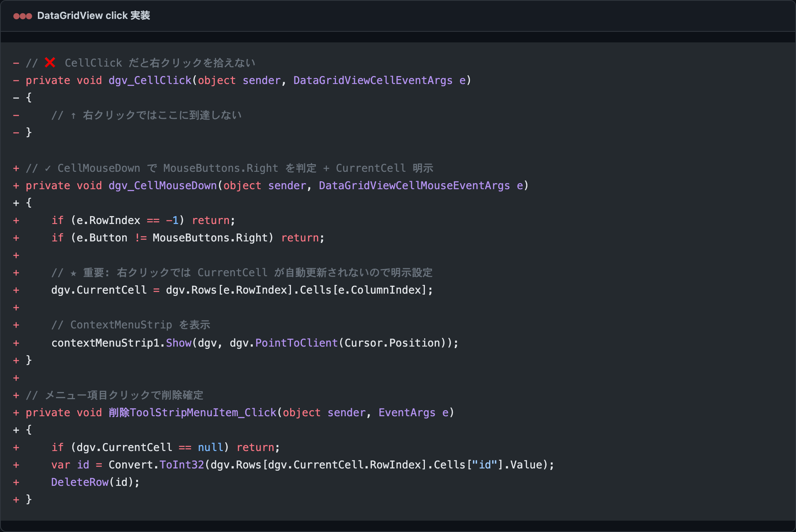Click the plus marker beside dgv_CellMouseDown line

pos(16,185)
